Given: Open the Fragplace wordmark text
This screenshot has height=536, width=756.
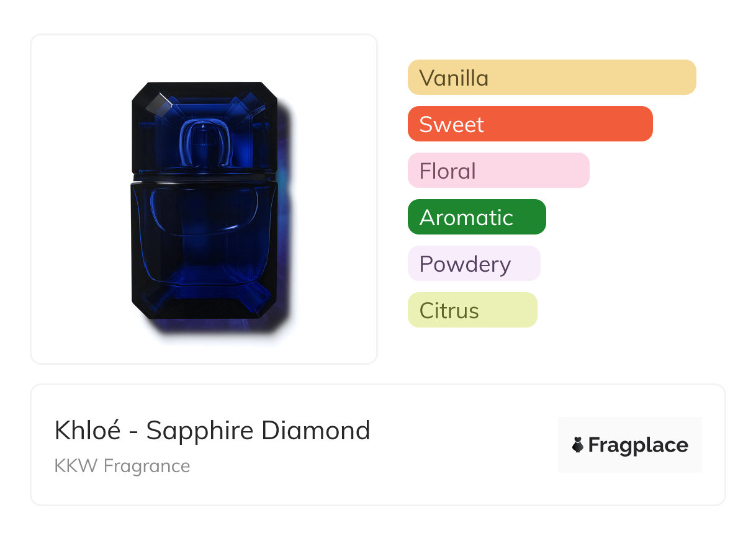Looking at the screenshot, I should pyautogui.click(x=637, y=445).
